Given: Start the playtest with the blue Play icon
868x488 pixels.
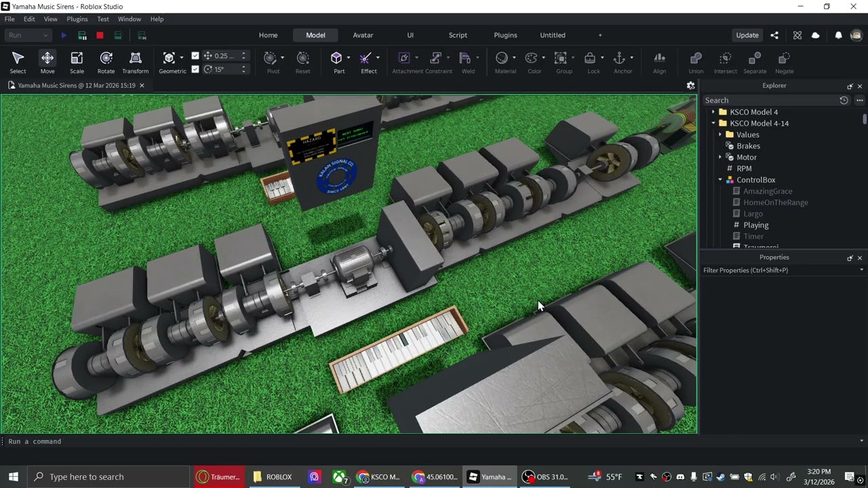Looking at the screenshot, I should tap(64, 35).
